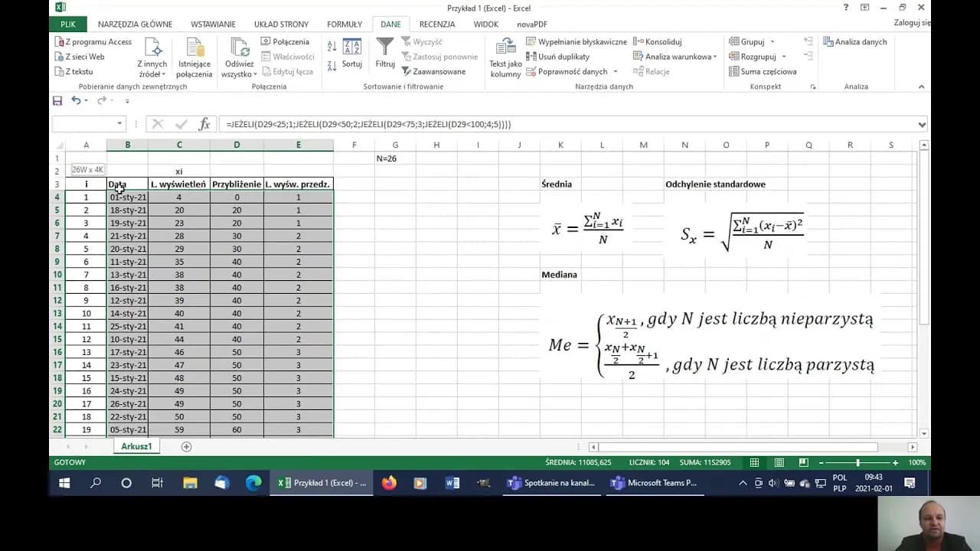
Task: Click the Usuń duplikaty icon
Action: click(x=531, y=57)
